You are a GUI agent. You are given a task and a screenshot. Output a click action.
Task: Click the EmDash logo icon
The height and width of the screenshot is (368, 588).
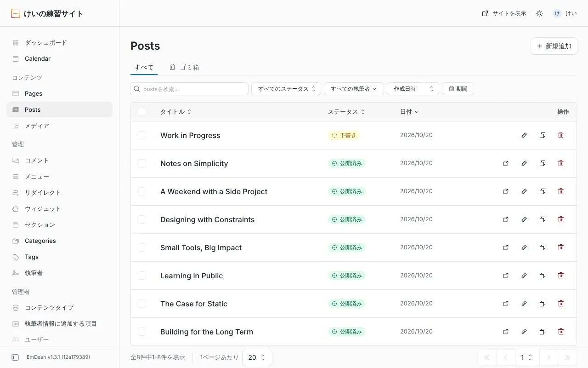point(16,13)
